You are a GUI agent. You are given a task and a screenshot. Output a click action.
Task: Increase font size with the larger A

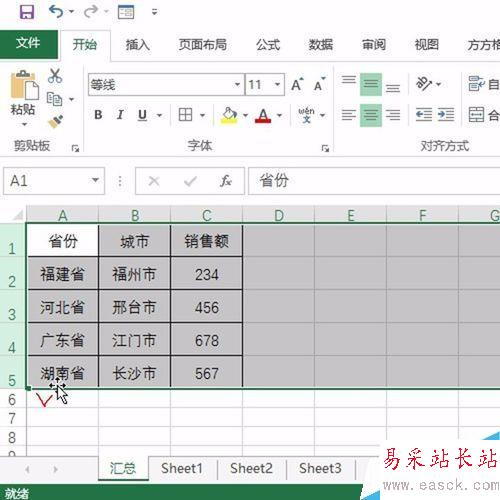[297, 84]
